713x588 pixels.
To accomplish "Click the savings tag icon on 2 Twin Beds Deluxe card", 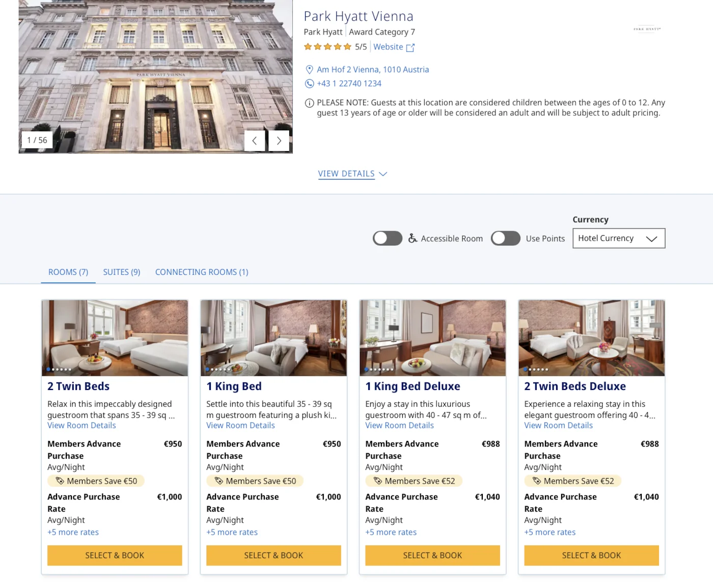I will click(537, 481).
